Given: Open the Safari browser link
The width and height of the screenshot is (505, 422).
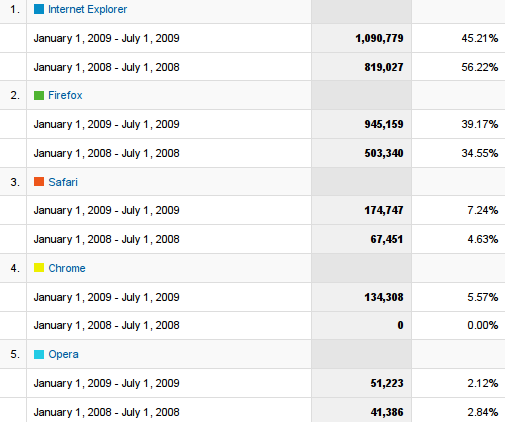Looking at the screenshot, I should (63, 182).
